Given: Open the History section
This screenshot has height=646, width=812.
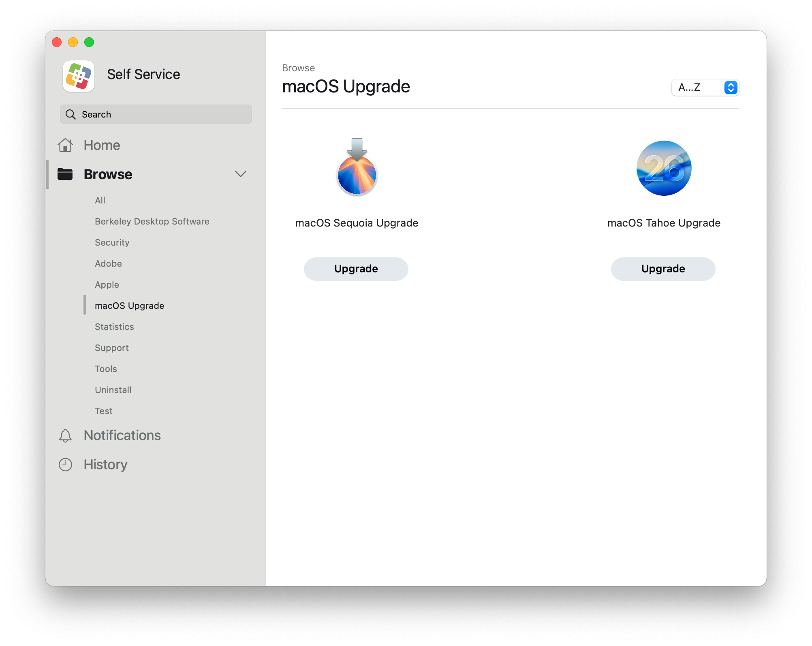Looking at the screenshot, I should (105, 464).
